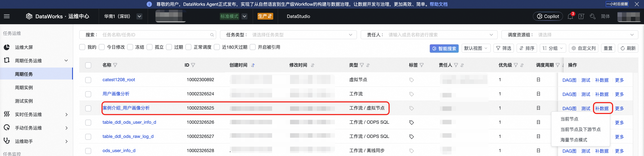Filter the 名称 column
Screen dimensions: 644x156
115,65
